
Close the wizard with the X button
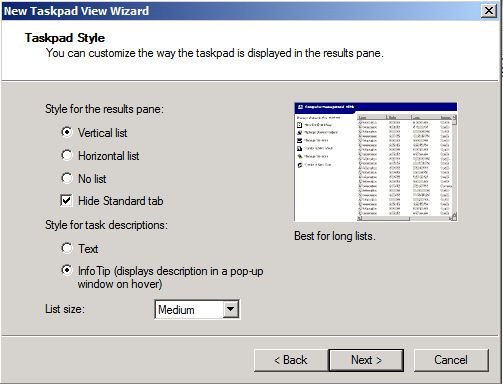[x=489, y=11]
